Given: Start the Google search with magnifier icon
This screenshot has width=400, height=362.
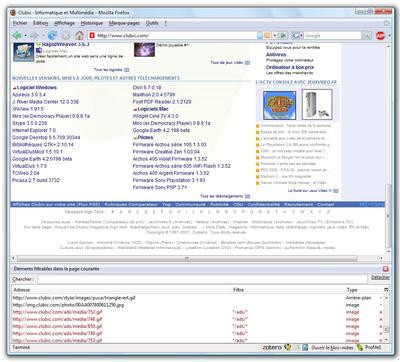Looking at the screenshot, I should [366, 35].
